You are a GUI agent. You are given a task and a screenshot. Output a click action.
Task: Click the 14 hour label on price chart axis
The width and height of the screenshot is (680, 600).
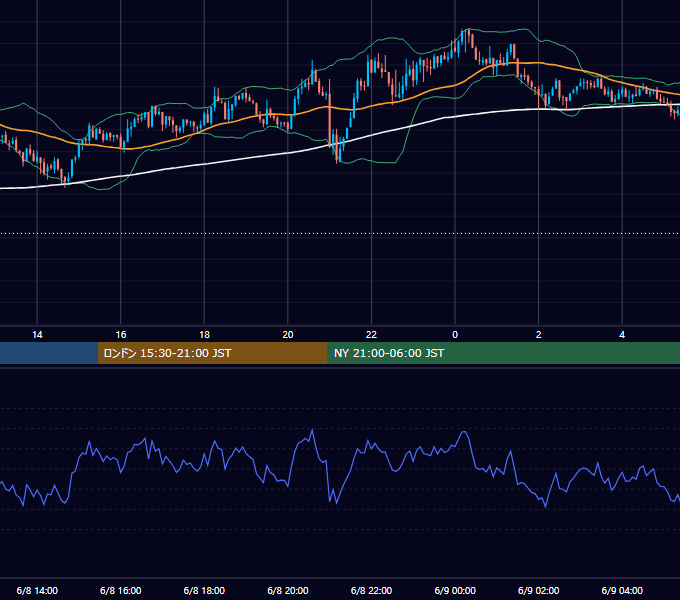coord(37,335)
